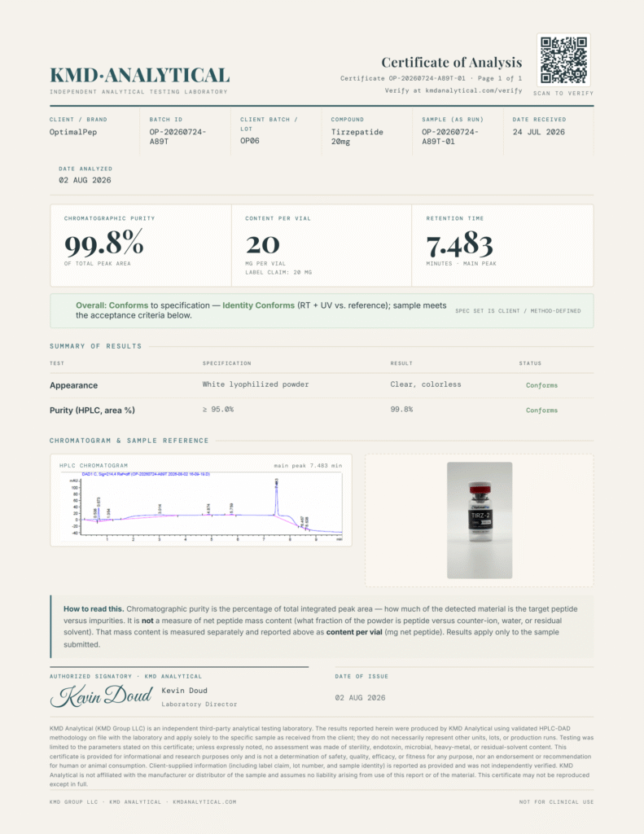
Task: Click the KMD·ANALYTICAL logo
Action: (140, 75)
